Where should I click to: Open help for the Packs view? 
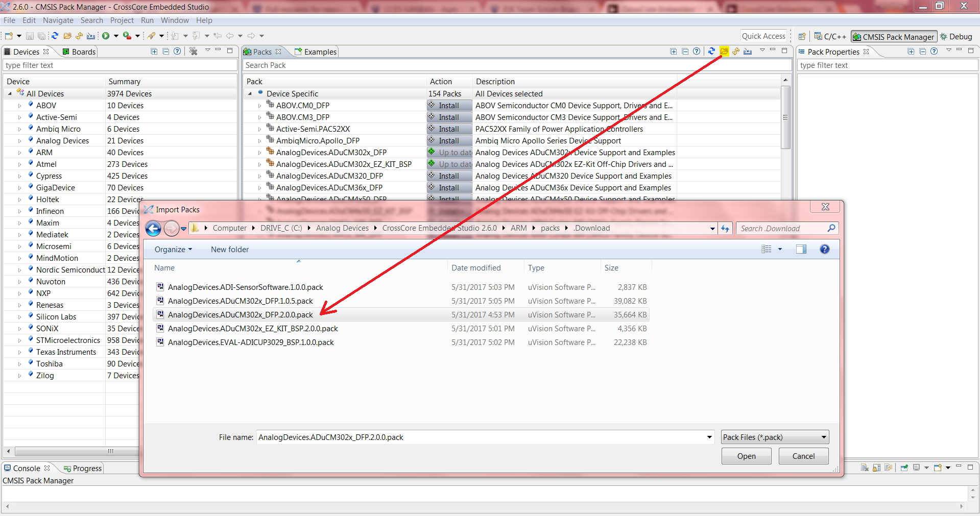point(696,52)
